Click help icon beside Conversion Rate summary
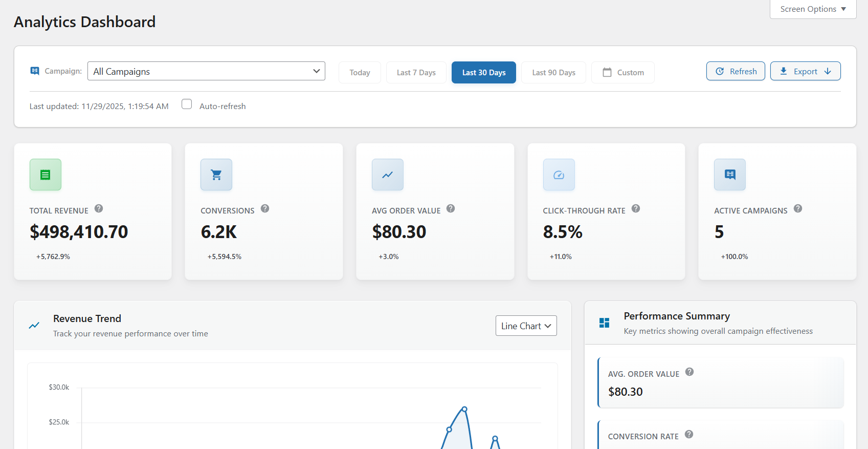The height and width of the screenshot is (449, 868). coord(689,434)
